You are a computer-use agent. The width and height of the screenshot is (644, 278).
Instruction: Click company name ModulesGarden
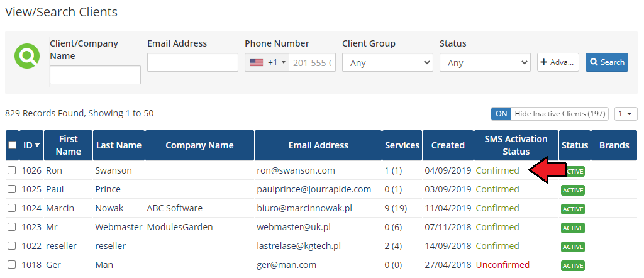click(180, 227)
